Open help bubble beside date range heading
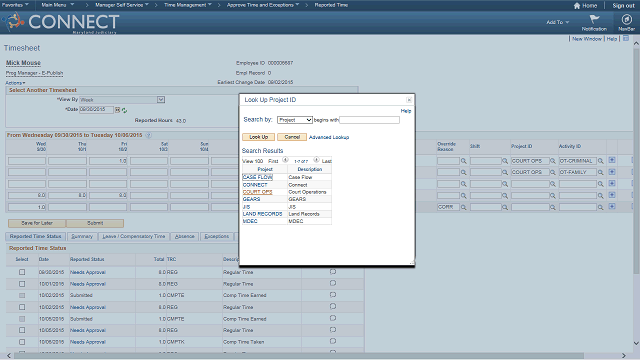Screen dimensions: 640x360 (149, 135)
